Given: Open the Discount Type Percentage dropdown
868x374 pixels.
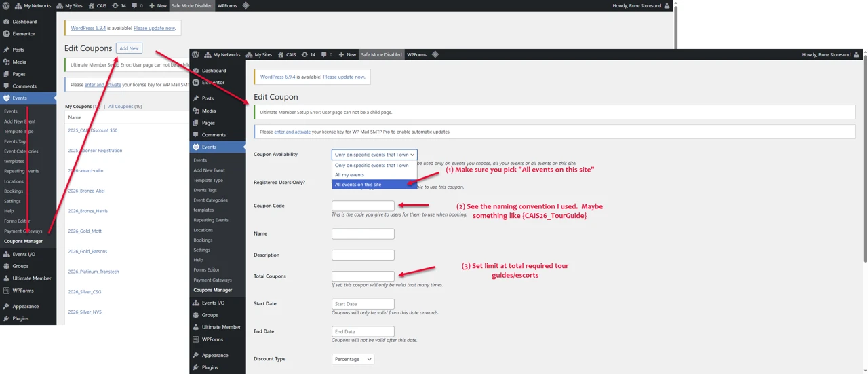Looking at the screenshot, I should (x=353, y=359).
